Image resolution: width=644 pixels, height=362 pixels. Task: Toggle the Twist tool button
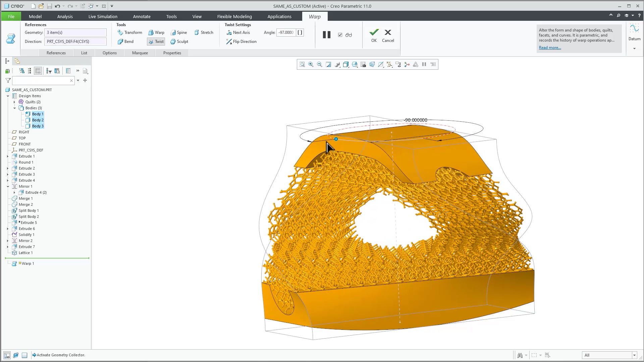pos(156,42)
